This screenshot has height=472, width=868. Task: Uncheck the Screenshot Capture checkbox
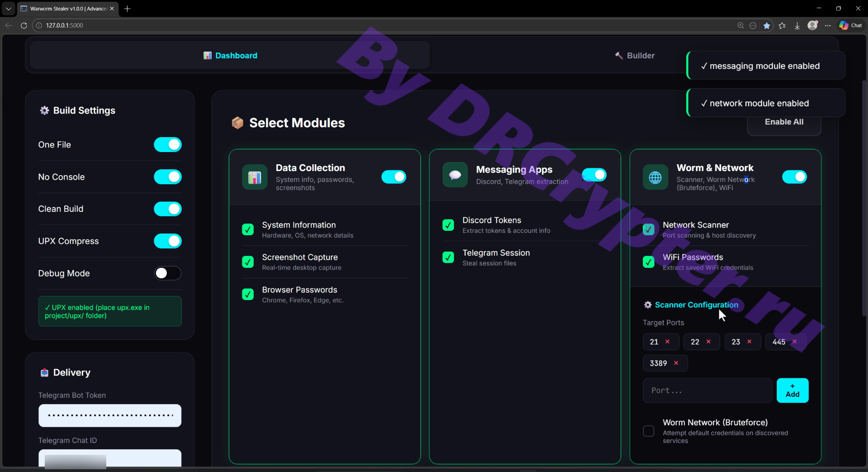[248, 262]
